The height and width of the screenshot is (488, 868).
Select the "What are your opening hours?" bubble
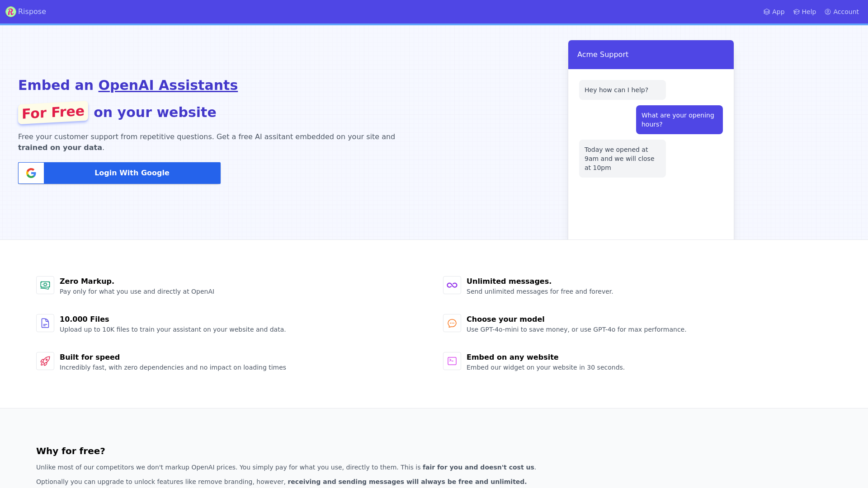[679, 120]
